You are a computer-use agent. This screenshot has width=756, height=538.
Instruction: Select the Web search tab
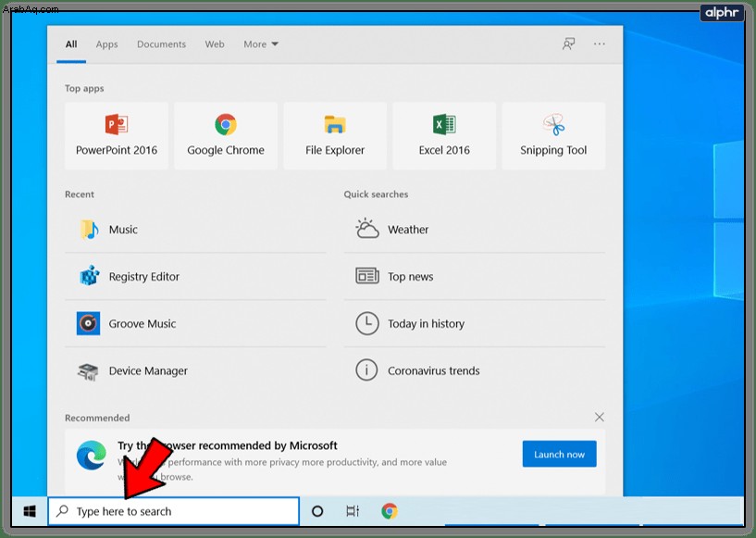tap(215, 44)
